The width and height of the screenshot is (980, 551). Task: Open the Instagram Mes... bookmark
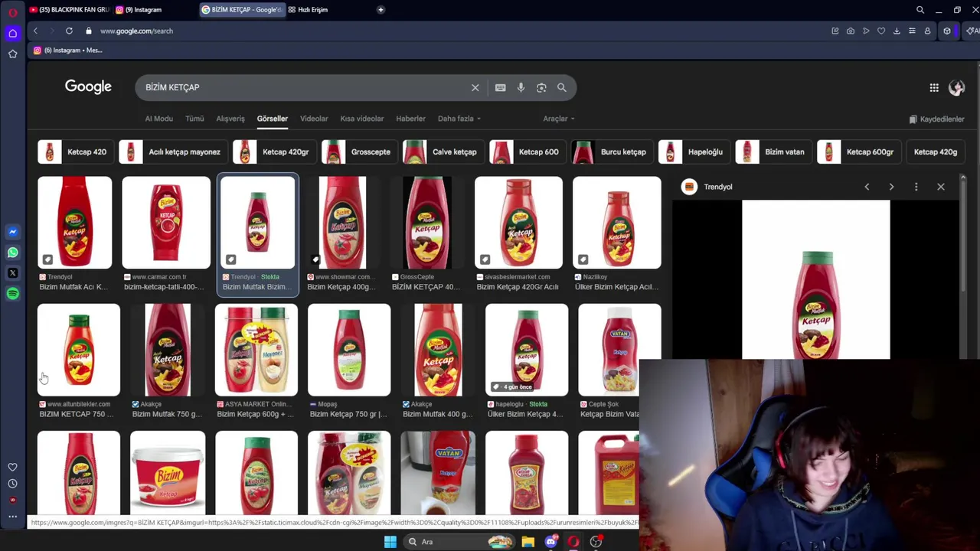(x=68, y=51)
